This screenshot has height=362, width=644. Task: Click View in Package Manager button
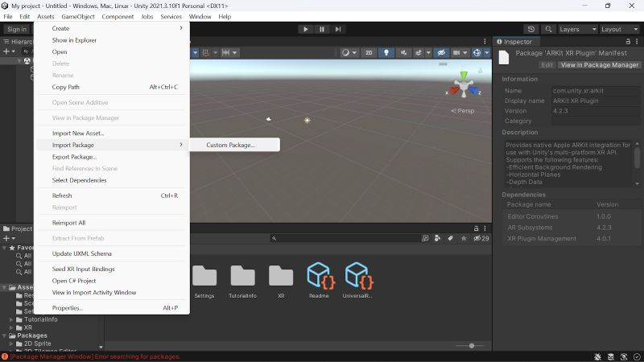point(599,65)
